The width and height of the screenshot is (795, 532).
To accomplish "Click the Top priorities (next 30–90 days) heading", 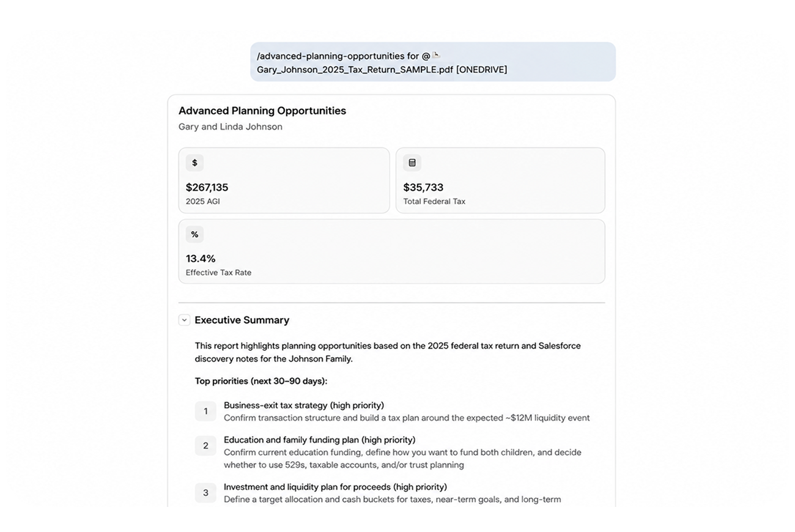I will (261, 381).
